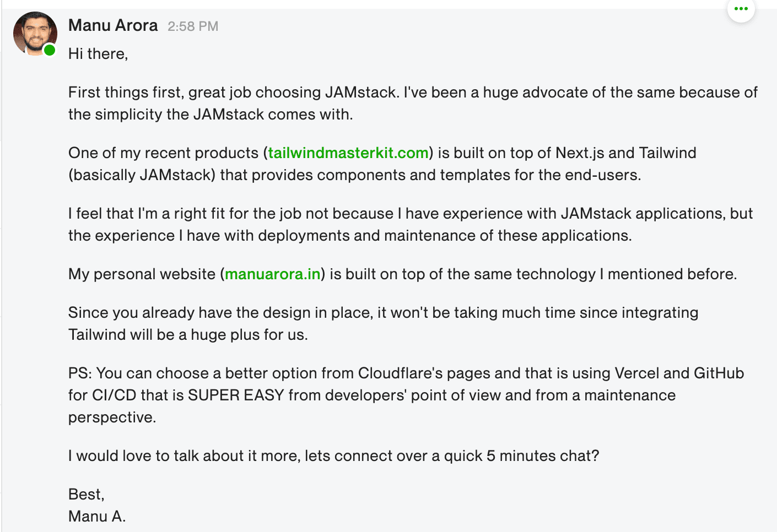Open the sender name Manu Arora
777x532 pixels.
[x=113, y=25]
